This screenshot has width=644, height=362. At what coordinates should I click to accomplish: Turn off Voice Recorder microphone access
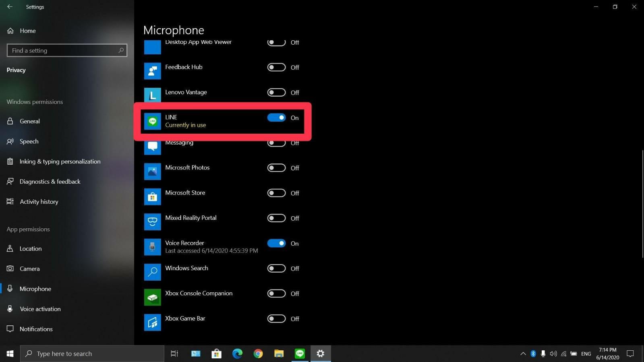click(x=276, y=243)
